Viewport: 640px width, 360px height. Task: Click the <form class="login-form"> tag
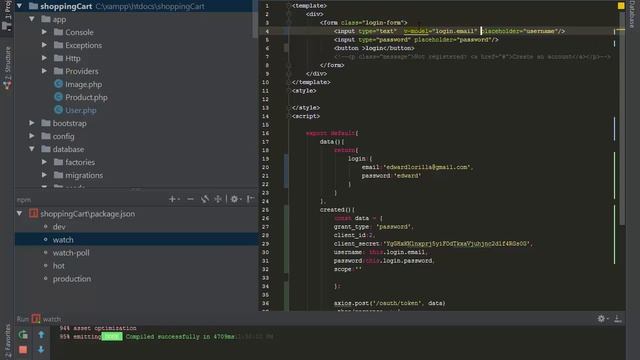(x=364, y=23)
